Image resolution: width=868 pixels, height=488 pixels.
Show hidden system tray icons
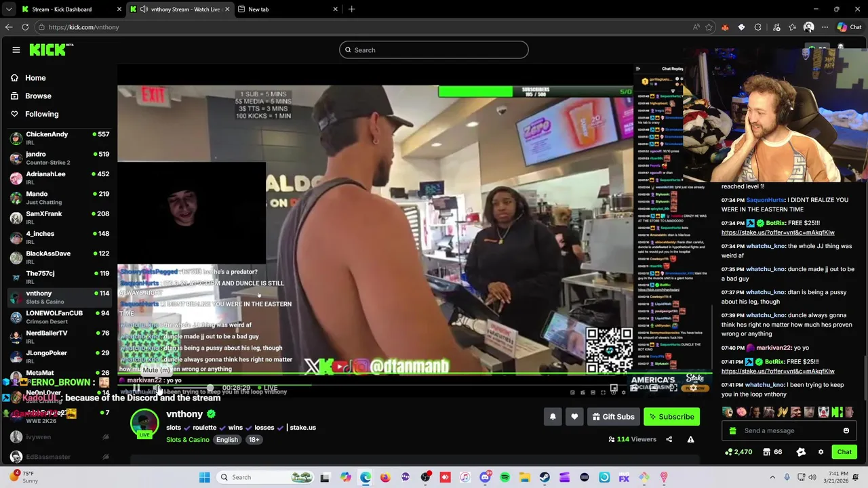[x=772, y=477]
